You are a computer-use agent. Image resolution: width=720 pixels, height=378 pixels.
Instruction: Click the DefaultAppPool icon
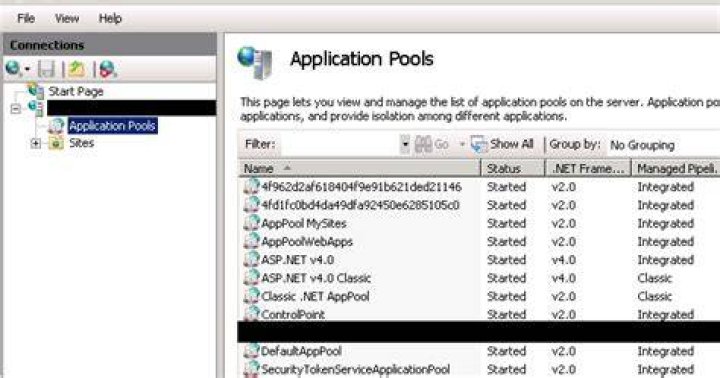point(251,351)
